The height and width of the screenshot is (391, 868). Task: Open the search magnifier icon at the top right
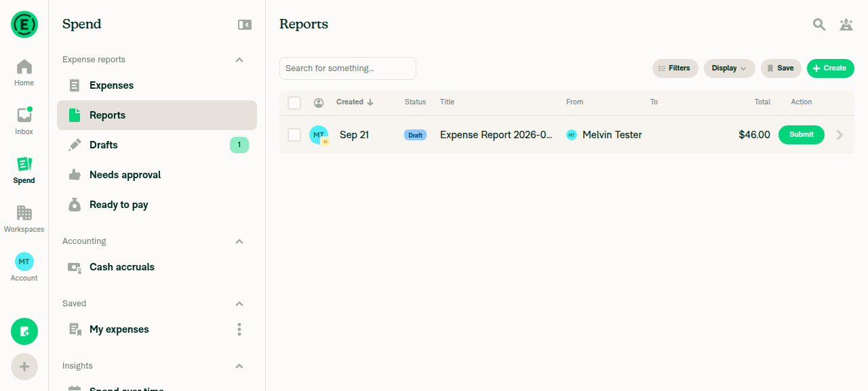click(x=819, y=24)
